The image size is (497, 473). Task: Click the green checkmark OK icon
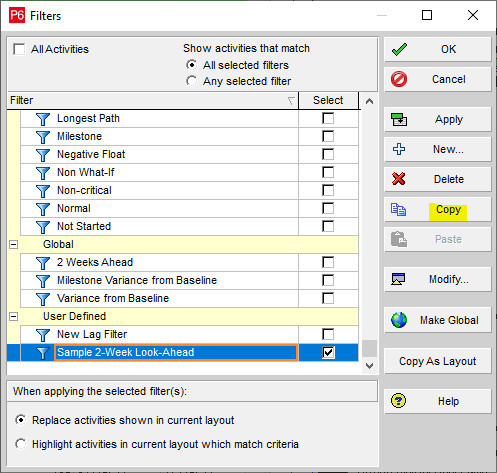[x=399, y=49]
